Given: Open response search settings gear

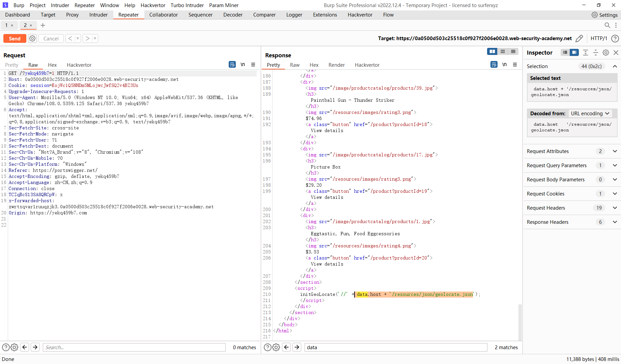Looking at the screenshot, I should [x=276, y=347].
